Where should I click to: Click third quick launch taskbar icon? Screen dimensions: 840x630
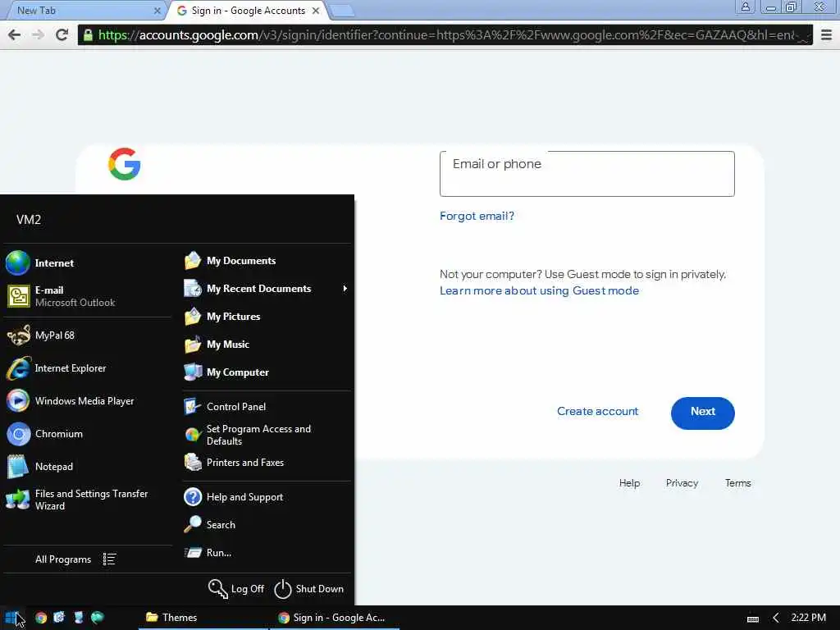(79, 617)
